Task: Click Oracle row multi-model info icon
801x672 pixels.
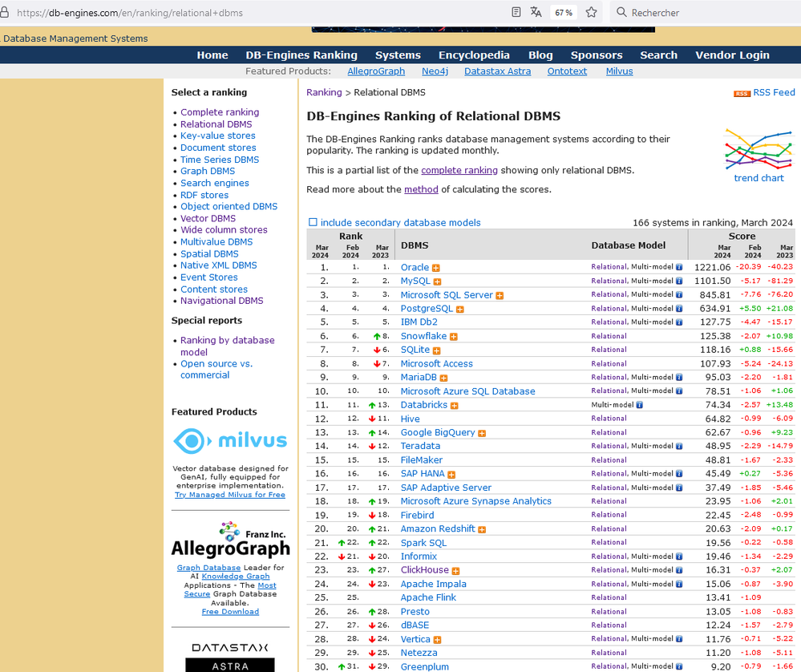Action: point(679,267)
